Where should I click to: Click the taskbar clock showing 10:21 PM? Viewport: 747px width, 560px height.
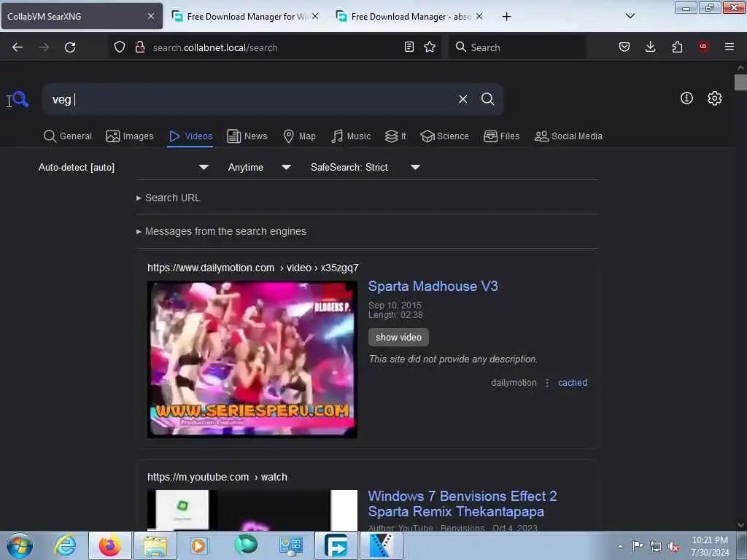coord(710,546)
